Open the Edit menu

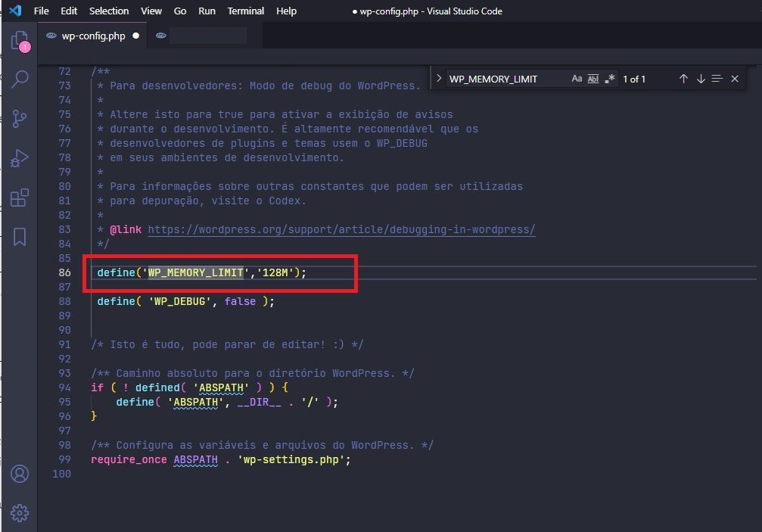(69, 11)
